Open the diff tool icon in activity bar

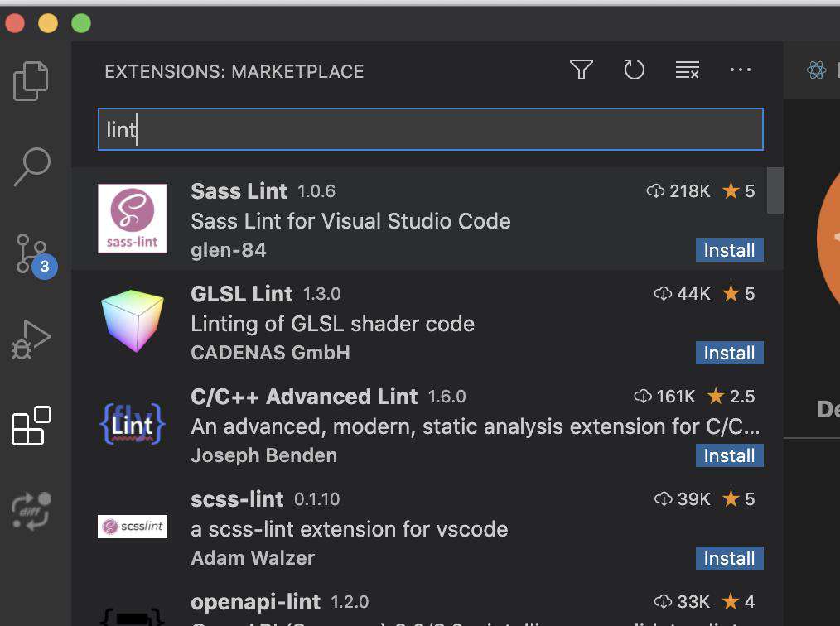31,512
